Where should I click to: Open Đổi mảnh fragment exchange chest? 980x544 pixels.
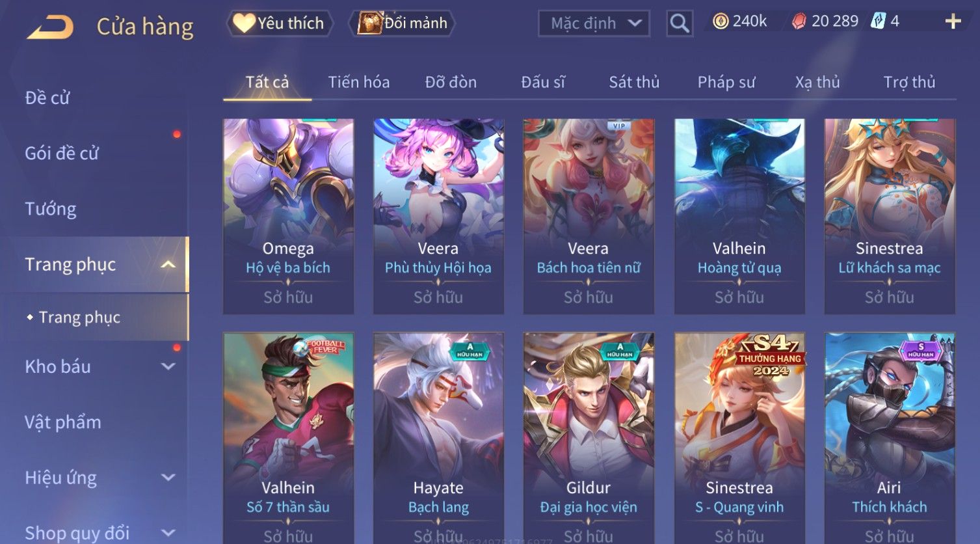pyautogui.click(x=401, y=23)
